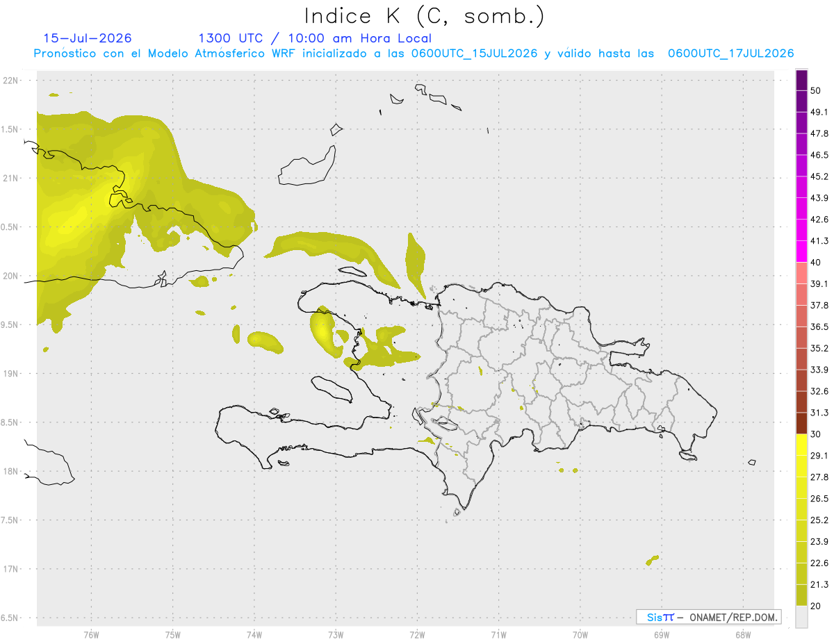Screen dimensions: 834x644
Task: Click the colorbar value '29.1'
Action: [x=819, y=456]
